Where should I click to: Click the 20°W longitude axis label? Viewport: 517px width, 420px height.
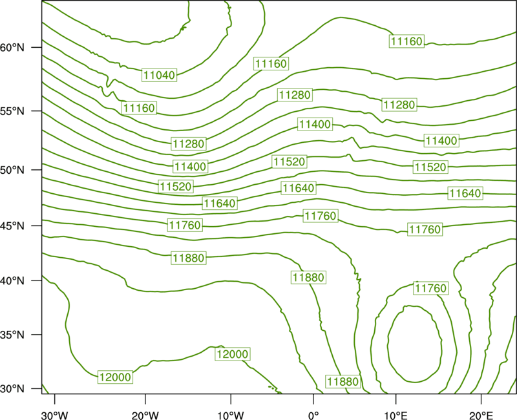pyautogui.click(x=145, y=415)
